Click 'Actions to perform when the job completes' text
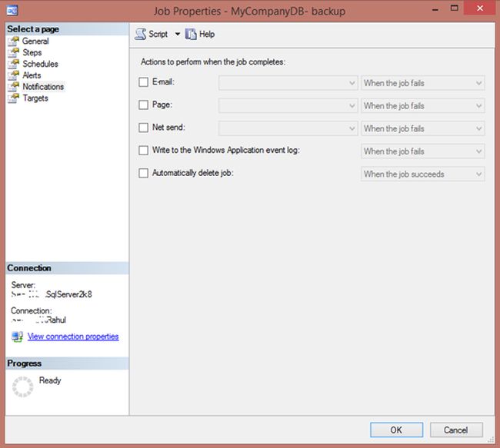Screen dimensions: 500x448 [213, 61]
